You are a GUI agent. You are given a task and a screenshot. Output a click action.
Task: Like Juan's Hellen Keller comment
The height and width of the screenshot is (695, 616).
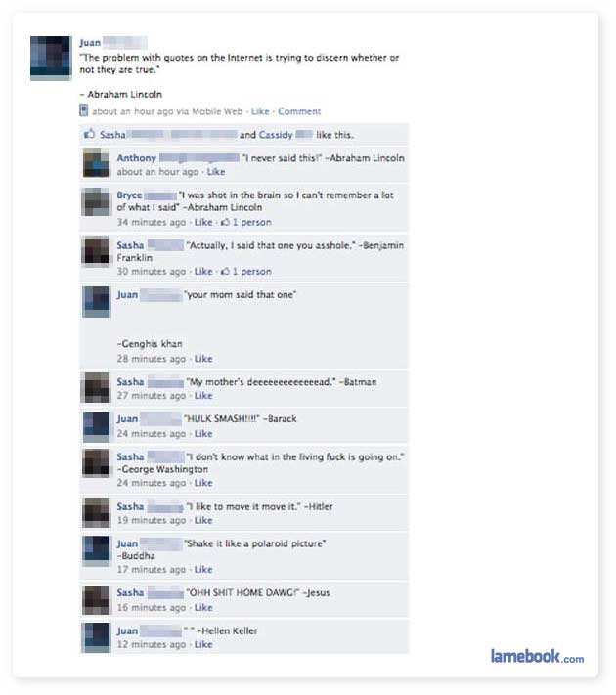pos(203,644)
